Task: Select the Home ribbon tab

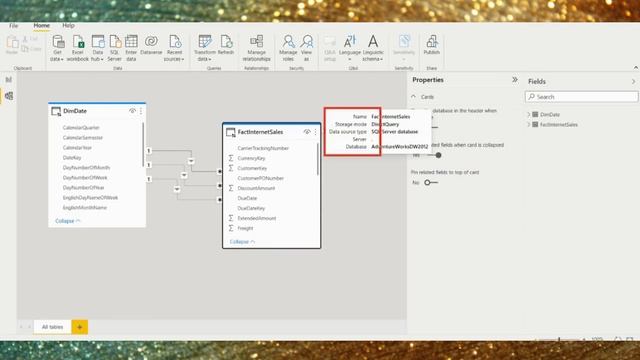Action: point(42,25)
